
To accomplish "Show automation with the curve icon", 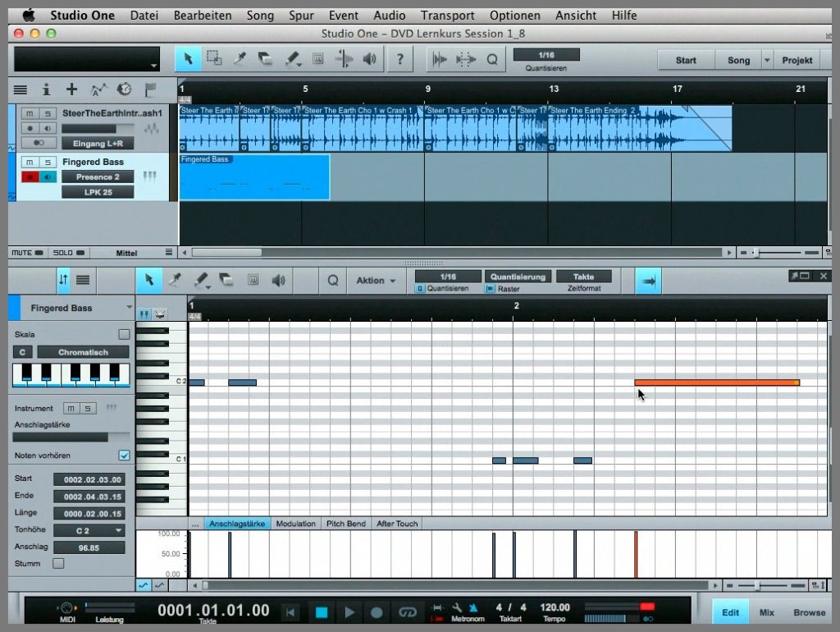I will [98, 89].
